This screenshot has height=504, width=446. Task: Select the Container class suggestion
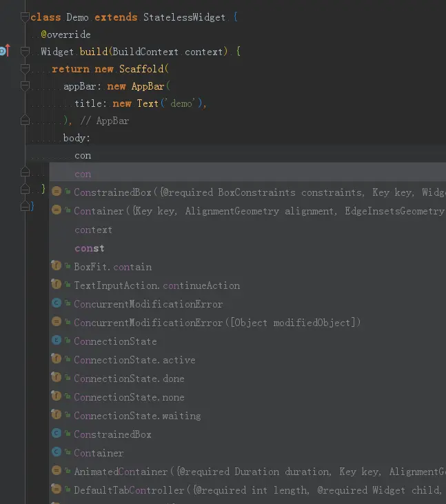[247, 453]
